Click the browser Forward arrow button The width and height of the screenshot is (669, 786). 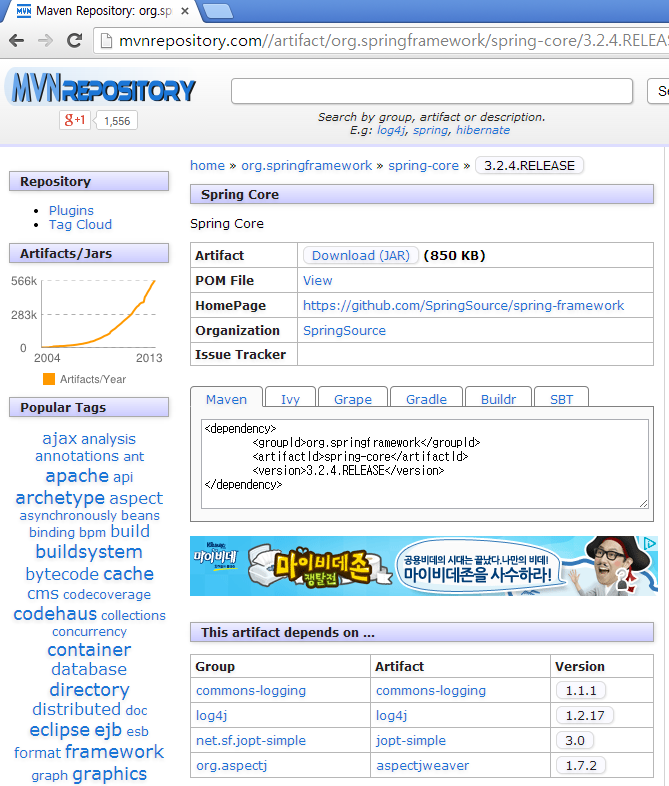(45, 41)
